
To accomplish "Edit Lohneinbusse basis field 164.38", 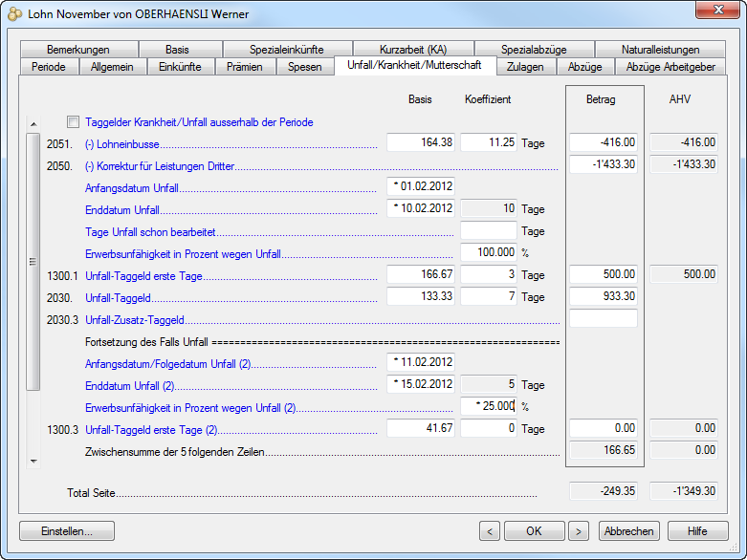I will [421, 142].
